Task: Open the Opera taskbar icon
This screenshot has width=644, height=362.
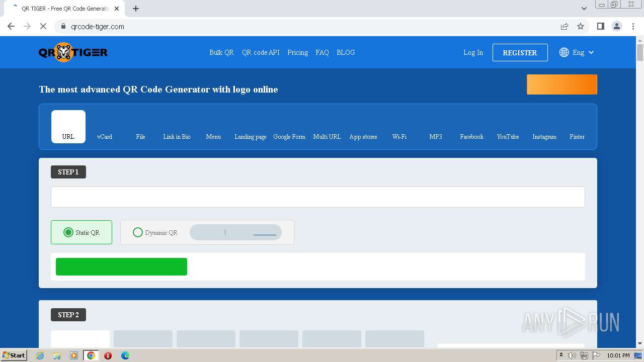Action: coord(108,355)
